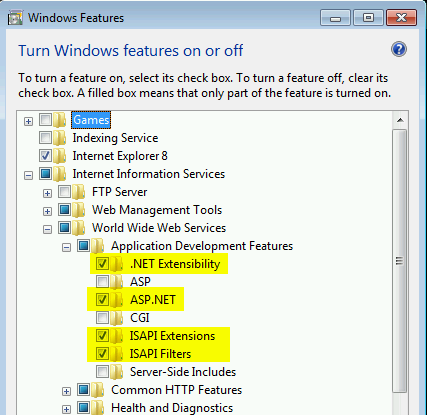Select the Internet Explorer 8 label
The image size is (427, 415).
click(x=120, y=156)
